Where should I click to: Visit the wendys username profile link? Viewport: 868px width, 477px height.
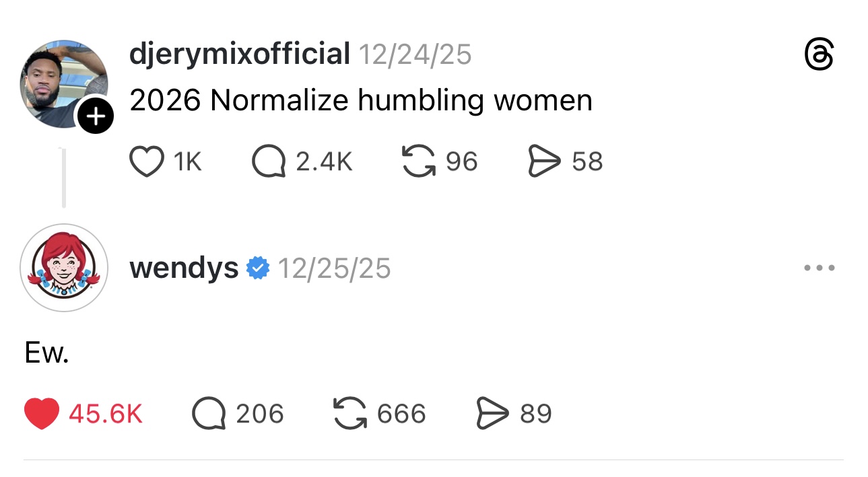point(183,268)
